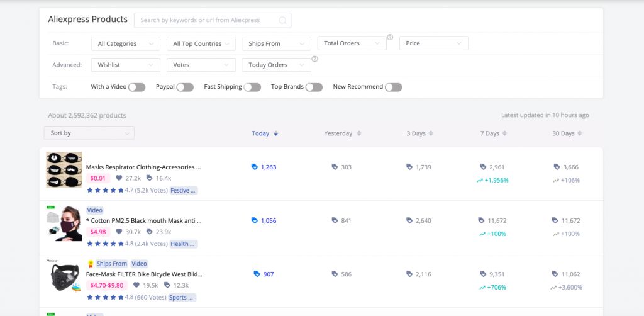Image resolution: width=644 pixels, height=316 pixels.
Task: Click tag icon next to 23.9k
Action: click(x=150, y=232)
